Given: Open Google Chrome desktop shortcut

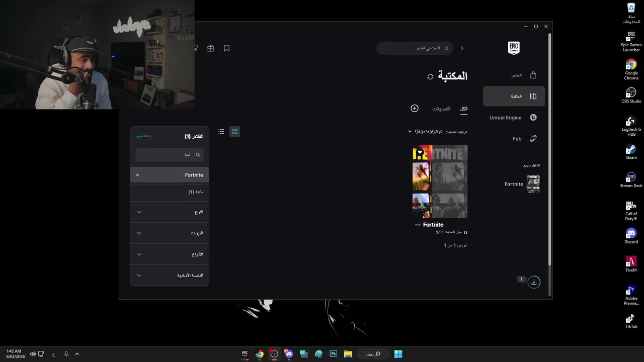Looking at the screenshot, I should tap(631, 70).
